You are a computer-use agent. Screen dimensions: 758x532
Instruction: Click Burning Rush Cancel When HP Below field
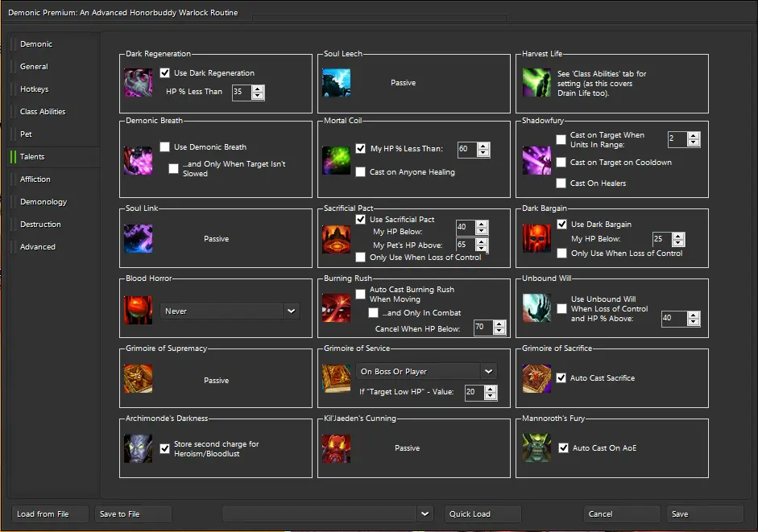tap(483, 327)
